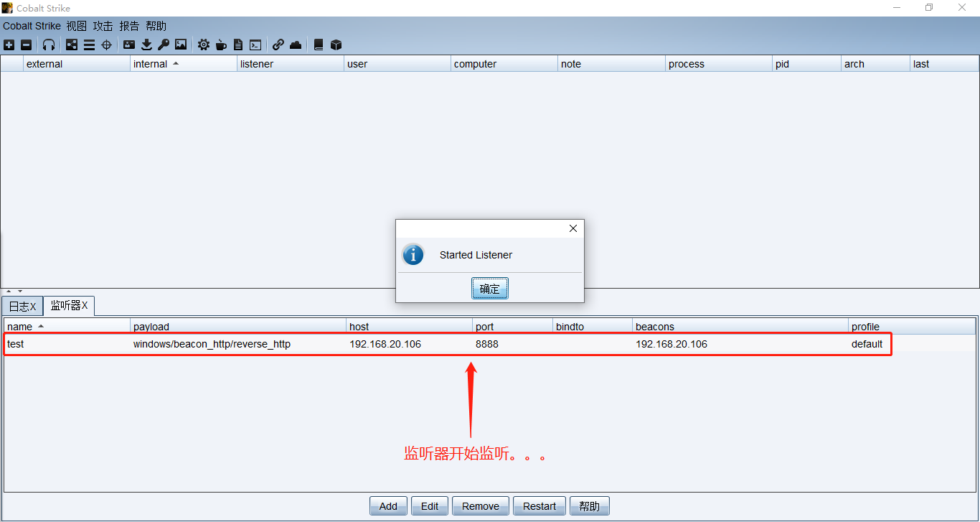Sort sessions by the arch column header
This screenshot has height=522, width=980.
coord(876,64)
